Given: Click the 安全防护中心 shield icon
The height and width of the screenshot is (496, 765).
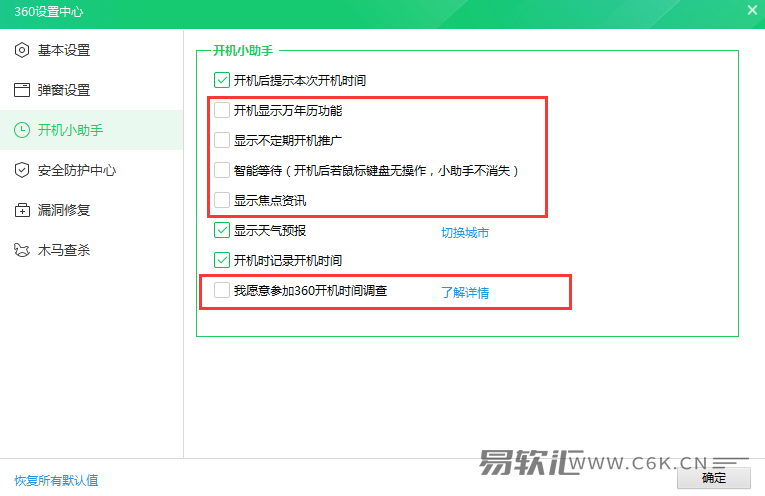Looking at the screenshot, I should tap(22, 170).
